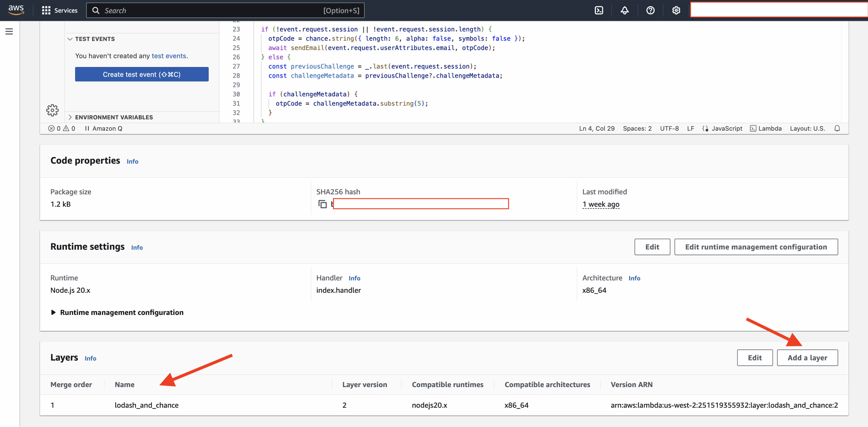Screen dimensions: 868x427
Task: Open Info link next to Code properties
Action: (132, 161)
